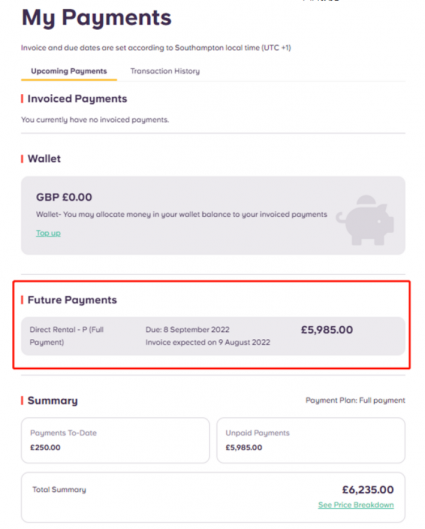Click the Payment Plan: Full payment label
This screenshot has width=425, height=529.
[355, 400]
